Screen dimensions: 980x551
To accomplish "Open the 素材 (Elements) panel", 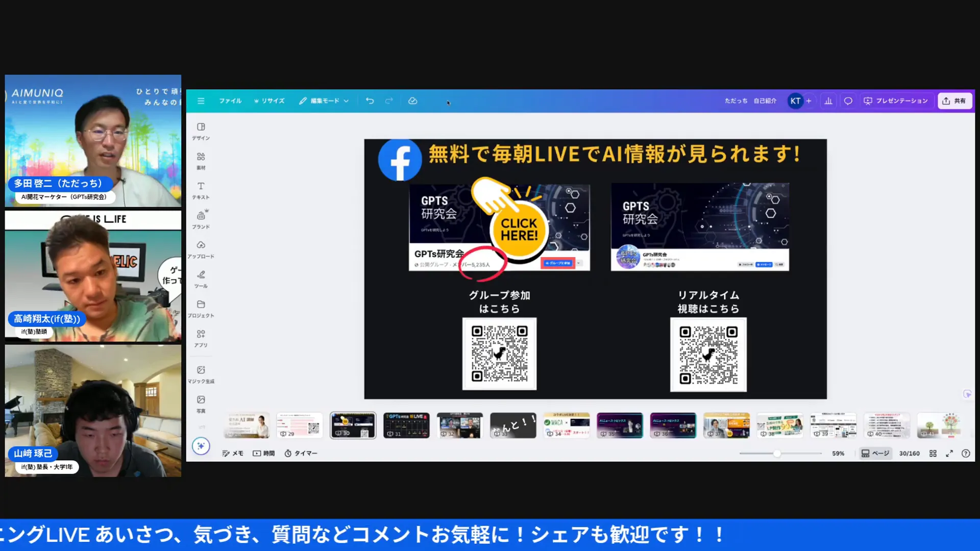I will click(x=201, y=161).
